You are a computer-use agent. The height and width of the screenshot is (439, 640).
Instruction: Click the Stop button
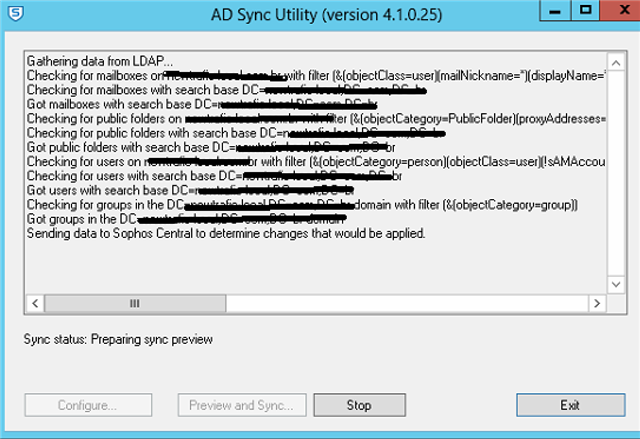tap(359, 405)
